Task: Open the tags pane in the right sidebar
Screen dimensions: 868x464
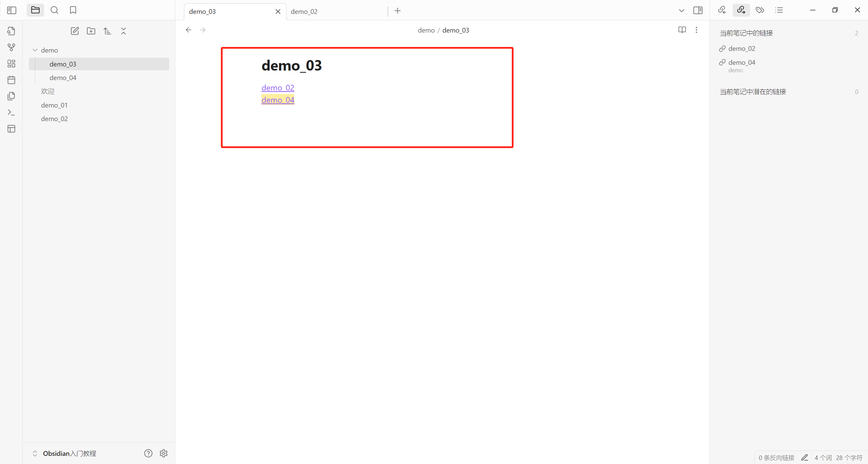Action: [x=760, y=10]
